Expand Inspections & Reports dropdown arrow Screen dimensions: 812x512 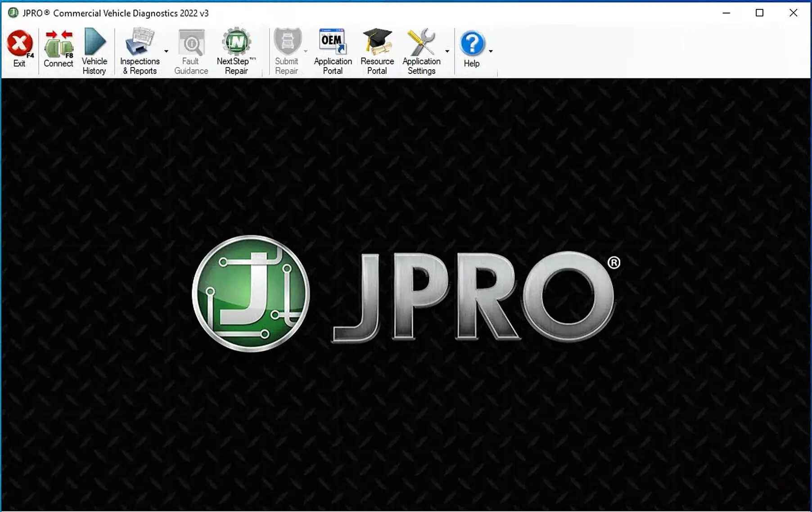(x=166, y=51)
